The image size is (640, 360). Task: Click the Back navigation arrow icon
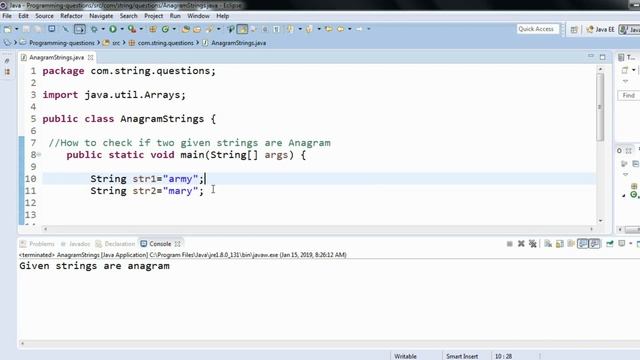coord(340,29)
